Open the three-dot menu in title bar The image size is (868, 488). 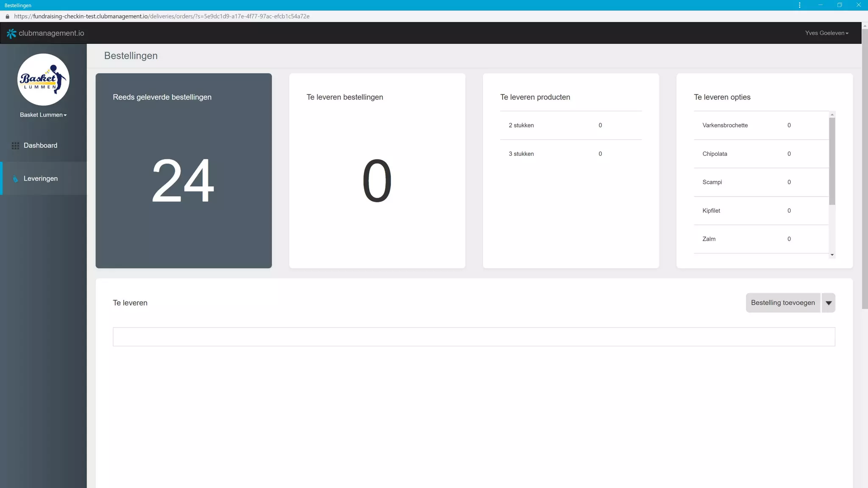(799, 5)
